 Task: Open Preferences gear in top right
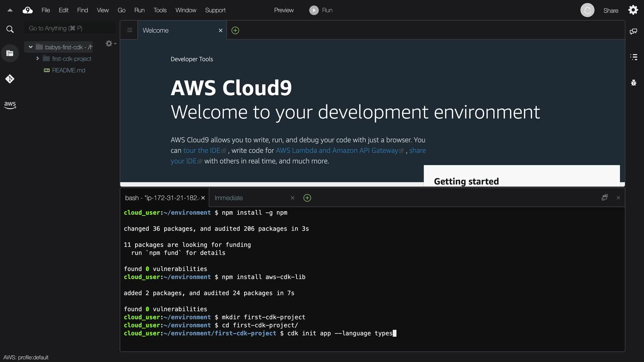pos(633,10)
